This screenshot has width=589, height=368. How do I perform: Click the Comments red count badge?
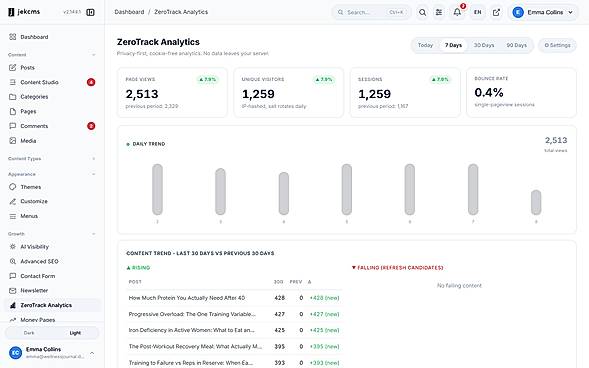pos(91,126)
